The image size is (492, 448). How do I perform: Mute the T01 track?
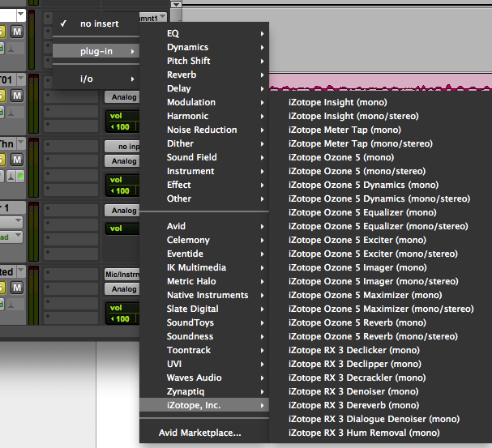[x=17, y=96]
